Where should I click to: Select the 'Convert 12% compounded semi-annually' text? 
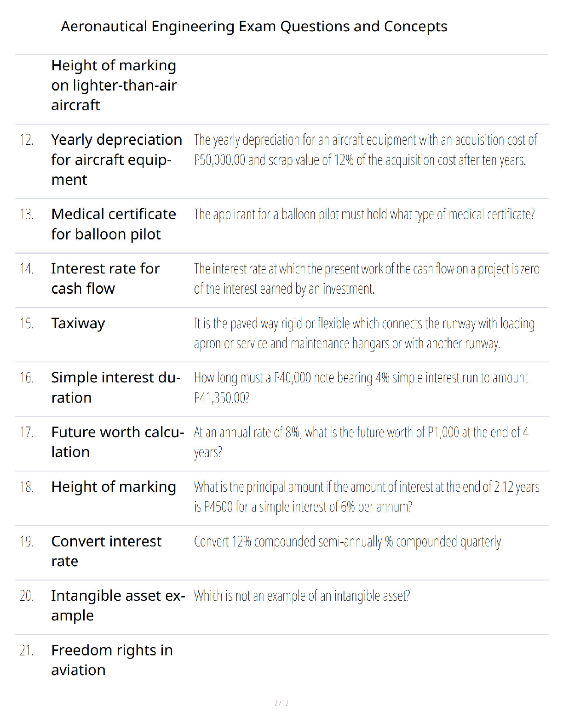point(348,541)
